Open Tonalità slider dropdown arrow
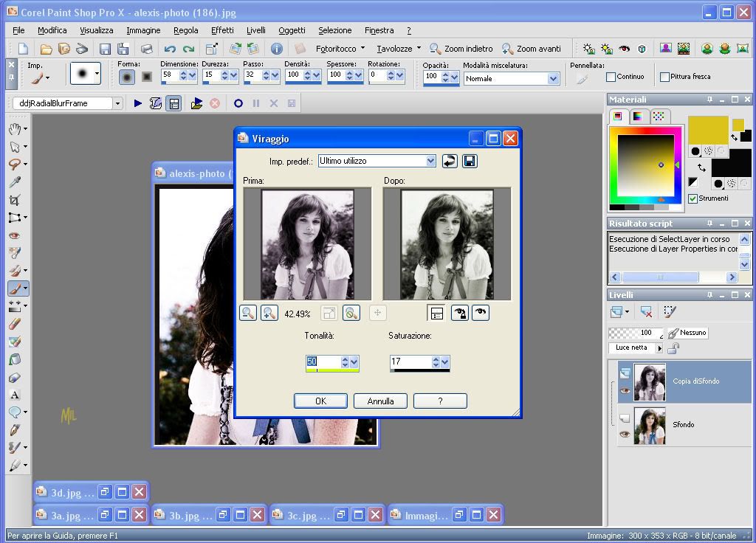The height and width of the screenshot is (543, 756). tap(354, 362)
